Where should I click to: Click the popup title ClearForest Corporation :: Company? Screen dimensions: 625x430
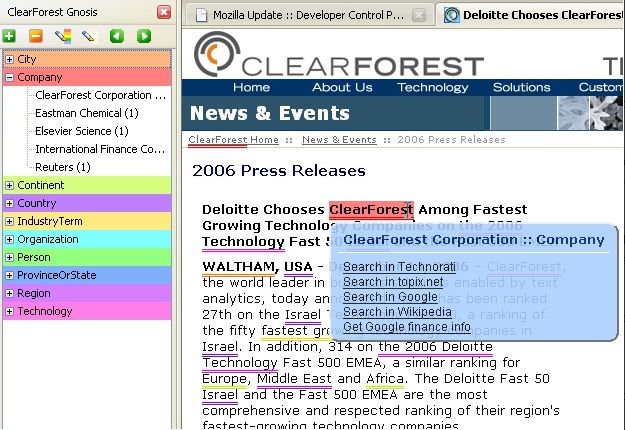[x=474, y=240]
